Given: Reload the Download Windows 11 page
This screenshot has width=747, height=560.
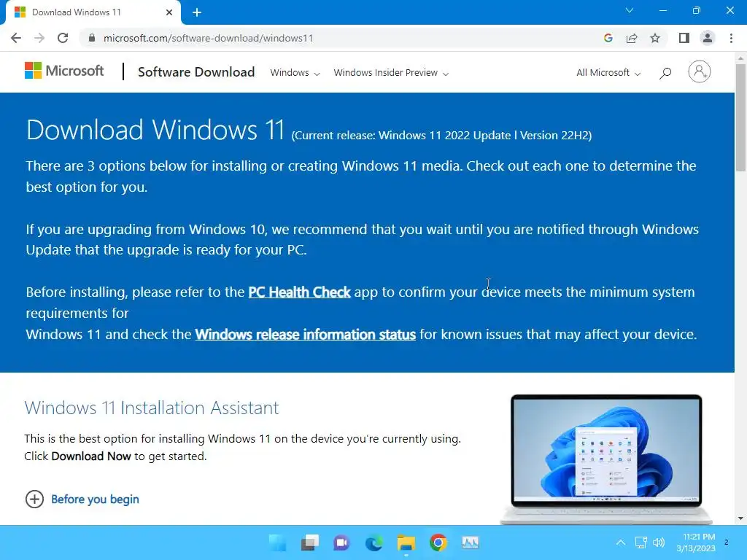Looking at the screenshot, I should coord(63,38).
